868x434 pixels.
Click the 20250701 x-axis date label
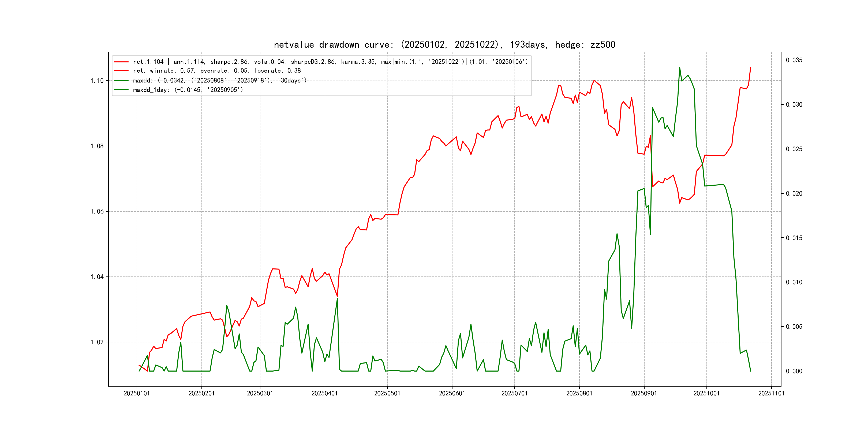(x=514, y=393)
